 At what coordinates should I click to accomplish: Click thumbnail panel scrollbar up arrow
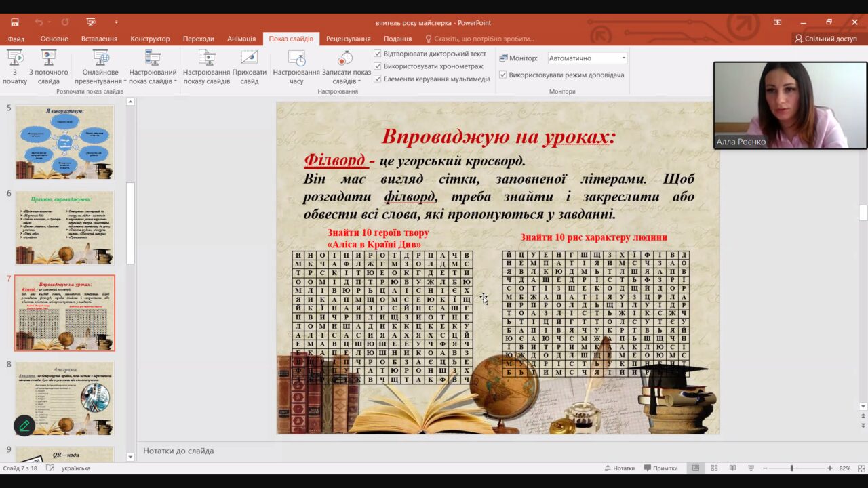(130, 102)
